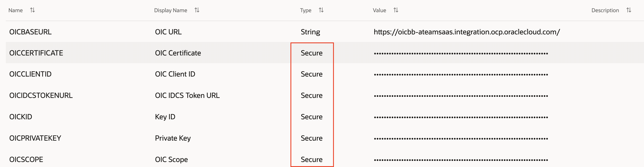Toggle descending order on Value column
This screenshot has height=167, width=644.
pyautogui.click(x=396, y=10)
